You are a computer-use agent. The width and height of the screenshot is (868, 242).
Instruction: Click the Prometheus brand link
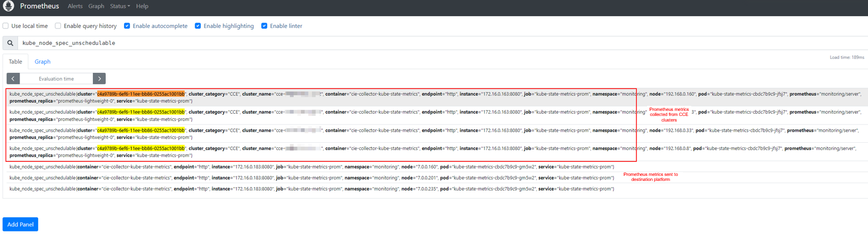[x=39, y=6]
